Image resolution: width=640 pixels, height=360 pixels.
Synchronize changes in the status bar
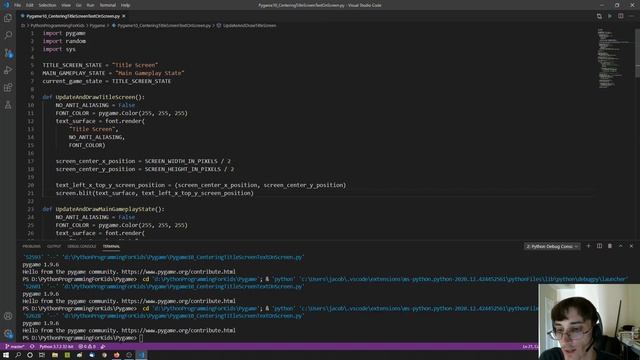[32, 347]
